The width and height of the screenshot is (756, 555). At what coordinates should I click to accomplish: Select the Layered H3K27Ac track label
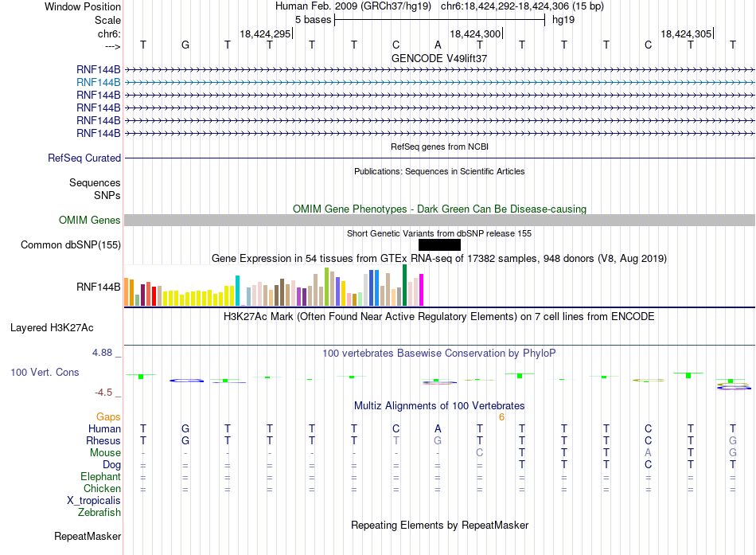click(52, 328)
